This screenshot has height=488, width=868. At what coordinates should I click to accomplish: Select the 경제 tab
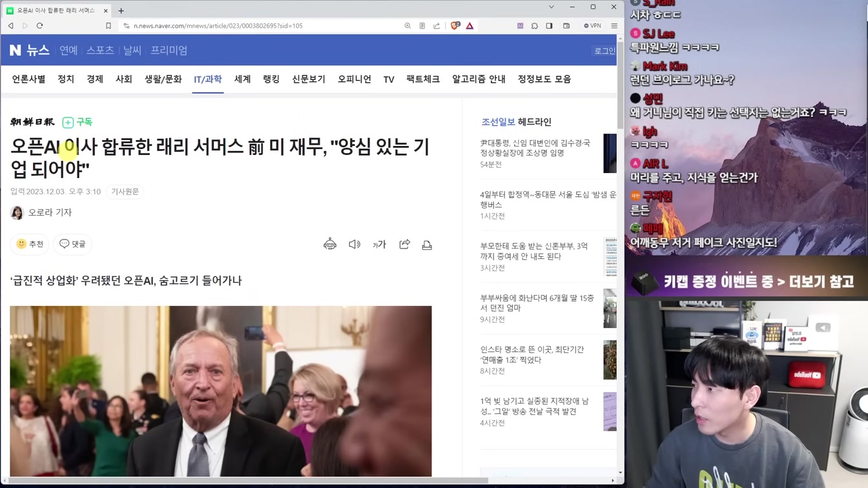tap(95, 79)
